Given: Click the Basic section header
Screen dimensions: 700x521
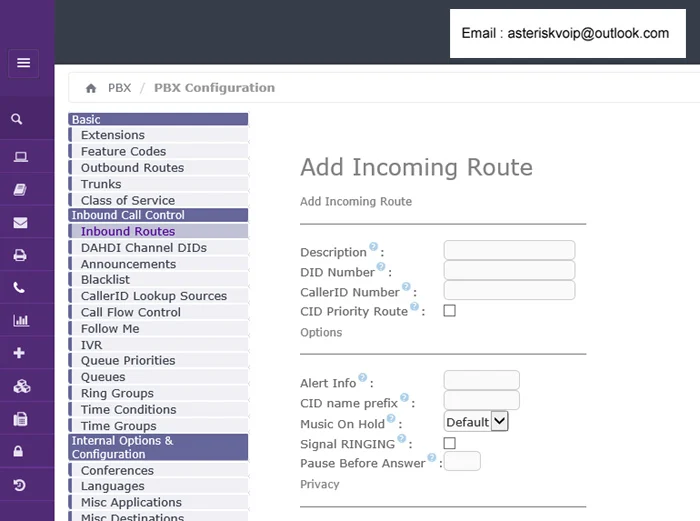Looking at the screenshot, I should click(x=158, y=119).
